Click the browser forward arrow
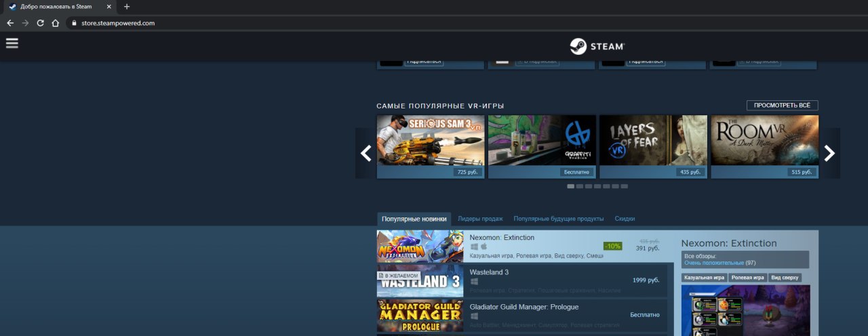Viewport: 868px width, 336px height. click(x=25, y=22)
